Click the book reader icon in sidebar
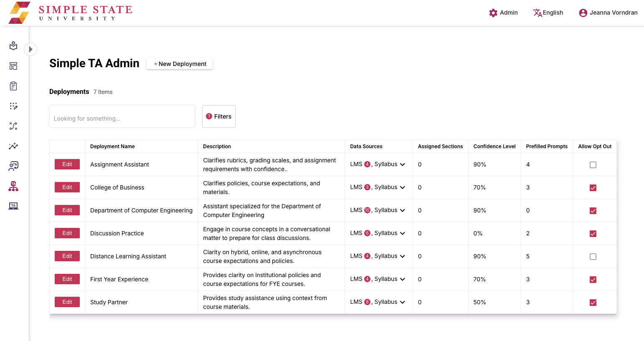The image size is (644, 341). (13, 46)
